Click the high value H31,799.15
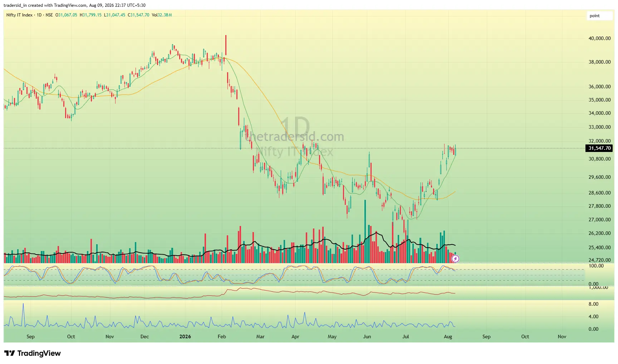Viewport: 618px width, 364px height. [x=90, y=15]
